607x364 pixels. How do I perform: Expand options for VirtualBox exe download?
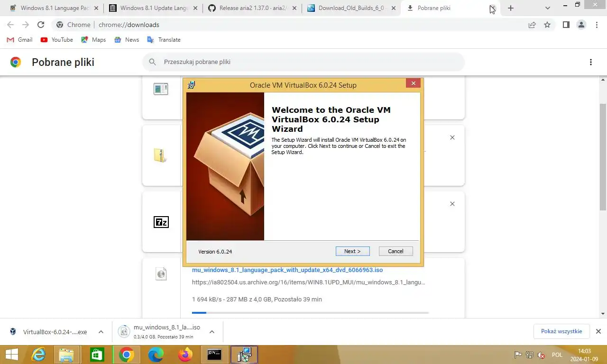101,332
